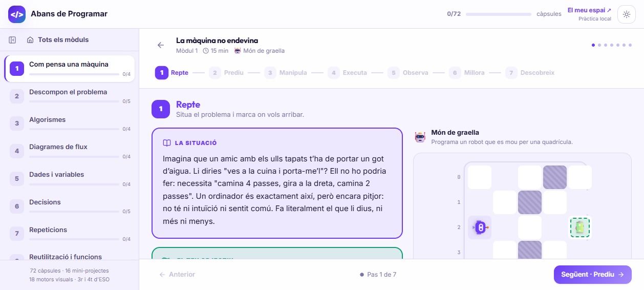This screenshot has width=644, height=290.
Task: Click the small robot icon in lesson subtitle
Action: pyautogui.click(x=238, y=51)
